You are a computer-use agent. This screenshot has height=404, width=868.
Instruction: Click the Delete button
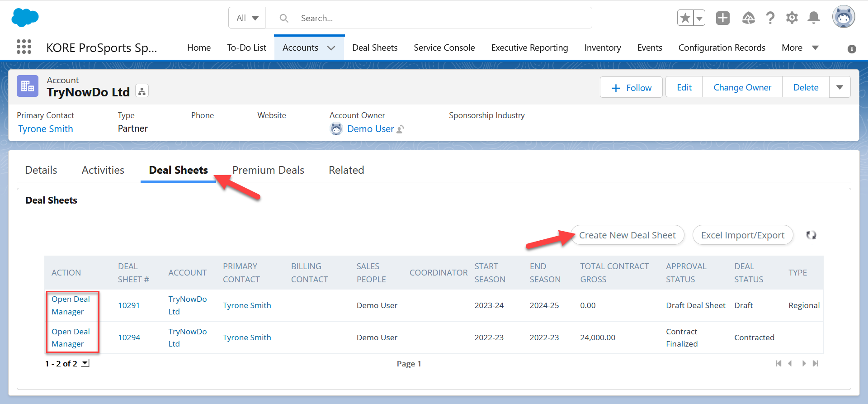[806, 87]
